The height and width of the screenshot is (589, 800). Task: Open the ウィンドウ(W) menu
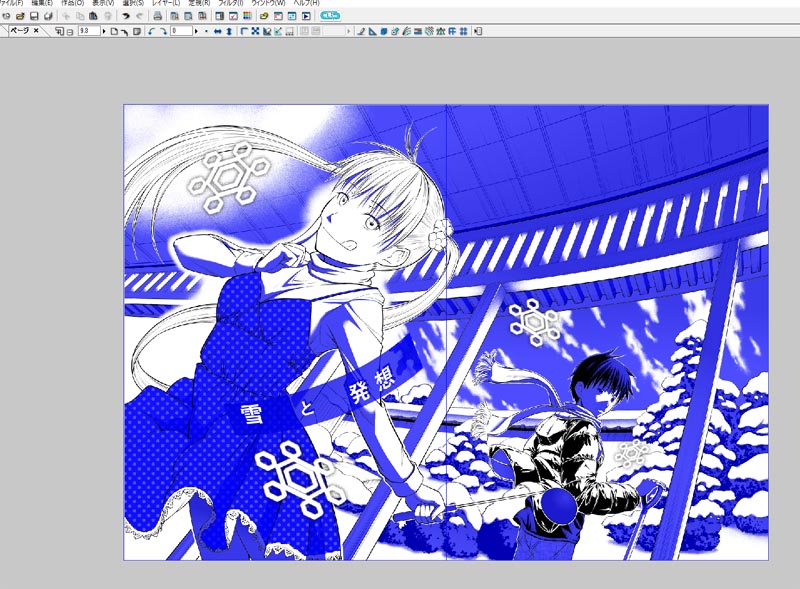(x=268, y=3)
